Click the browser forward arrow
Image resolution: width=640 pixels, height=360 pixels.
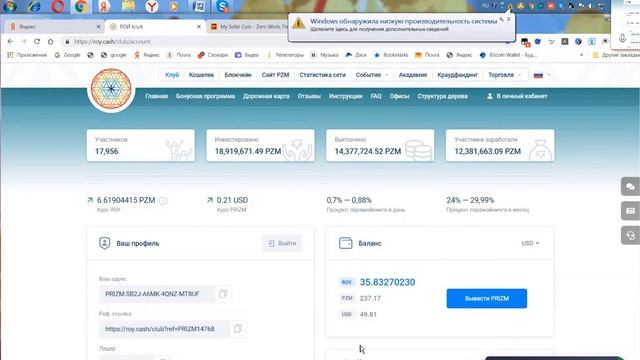[23, 41]
